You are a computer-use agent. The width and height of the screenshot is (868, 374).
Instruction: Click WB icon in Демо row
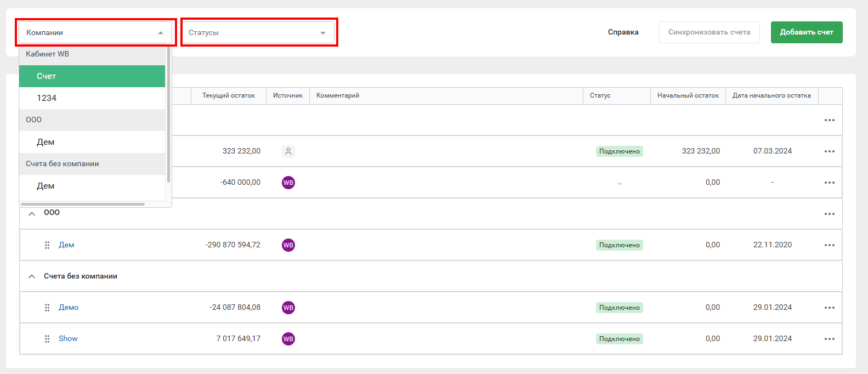tap(288, 308)
